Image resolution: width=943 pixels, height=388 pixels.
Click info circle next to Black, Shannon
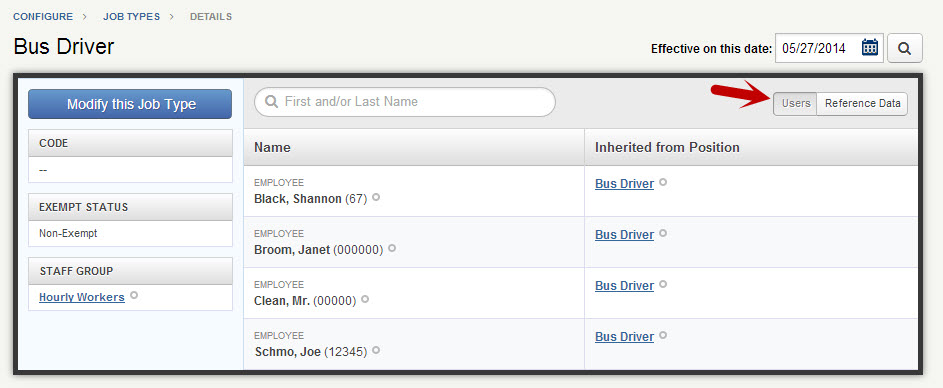[x=376, y=197]
